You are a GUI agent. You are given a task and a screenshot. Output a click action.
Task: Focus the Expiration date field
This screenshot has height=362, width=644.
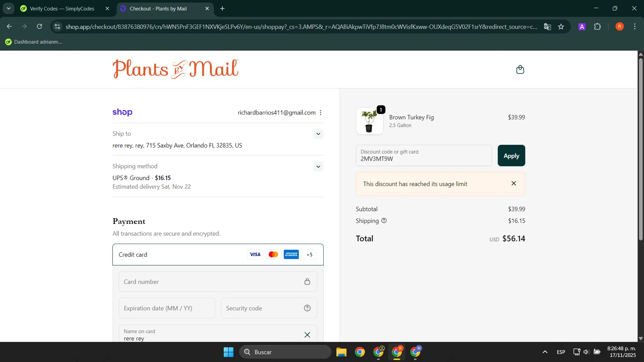pyautogui.click(x=167, y=308)
